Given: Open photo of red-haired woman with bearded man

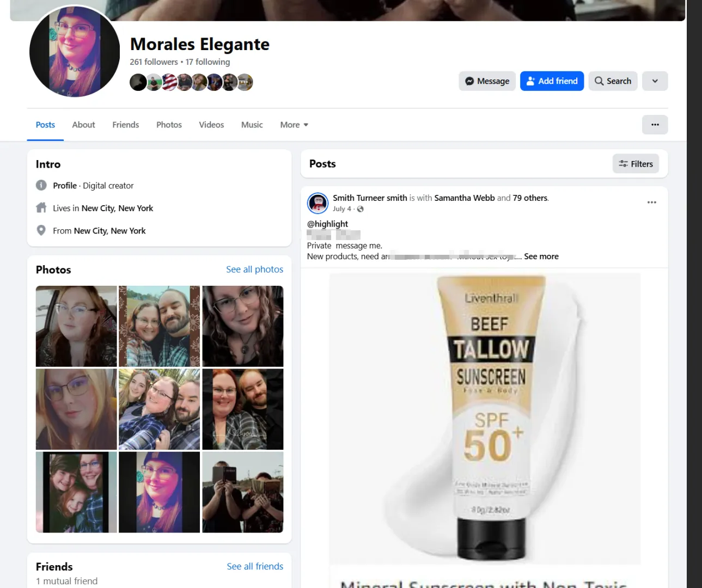Looking at the screenshot, I should point(242,409).
